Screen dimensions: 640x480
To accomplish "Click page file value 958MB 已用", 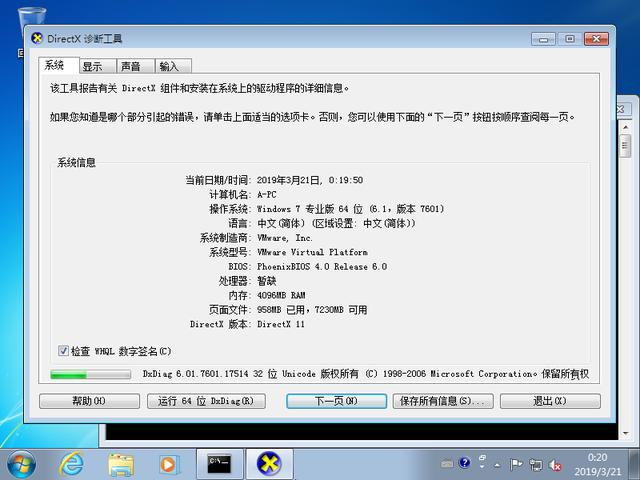I will coord(312,310).
